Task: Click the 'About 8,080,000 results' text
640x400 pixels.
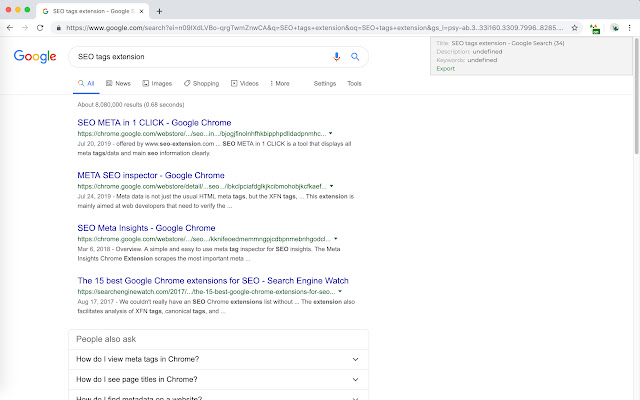Action: (131, 104)
